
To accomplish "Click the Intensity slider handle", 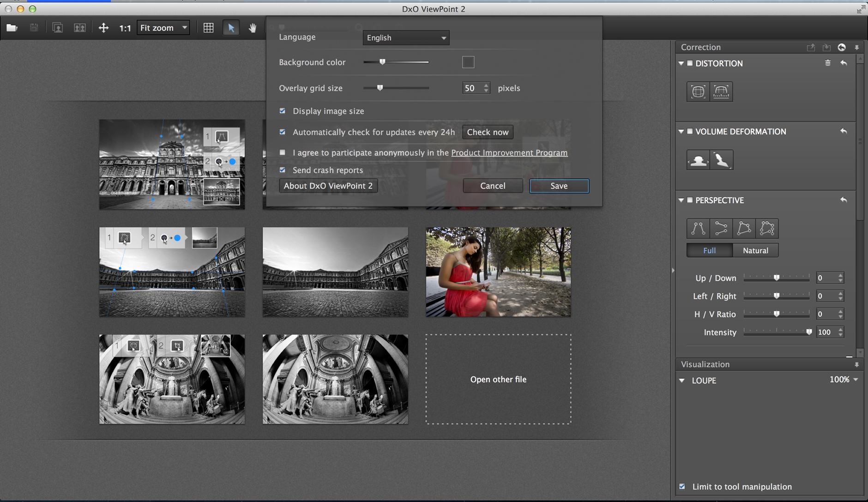I will [x=809, y=332].
